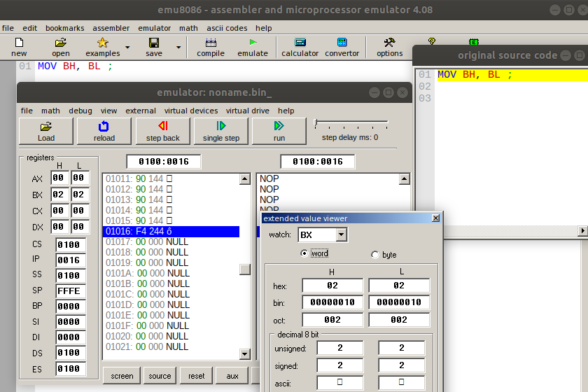Open the calculator tool
This screenshot has width=588, height=392.
[x=300, y=43]
